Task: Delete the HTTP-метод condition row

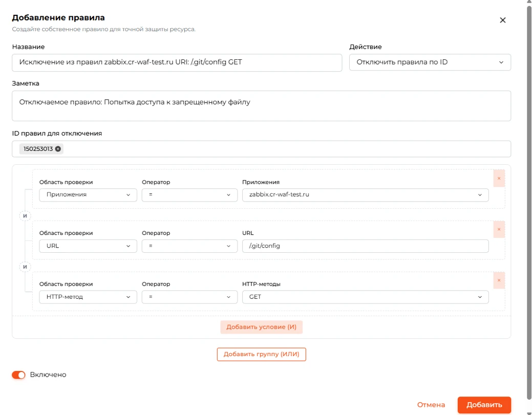Action: coord(499,280)
